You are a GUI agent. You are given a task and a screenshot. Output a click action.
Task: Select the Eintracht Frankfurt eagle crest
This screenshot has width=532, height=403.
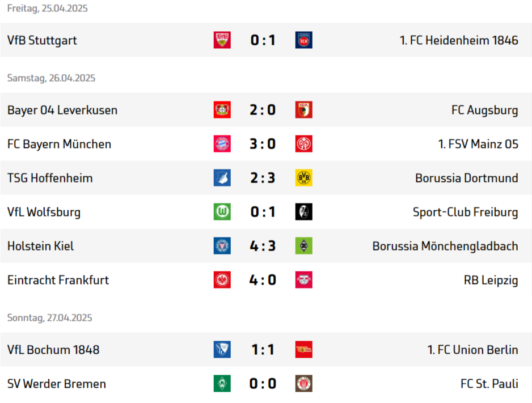point(222,279)
